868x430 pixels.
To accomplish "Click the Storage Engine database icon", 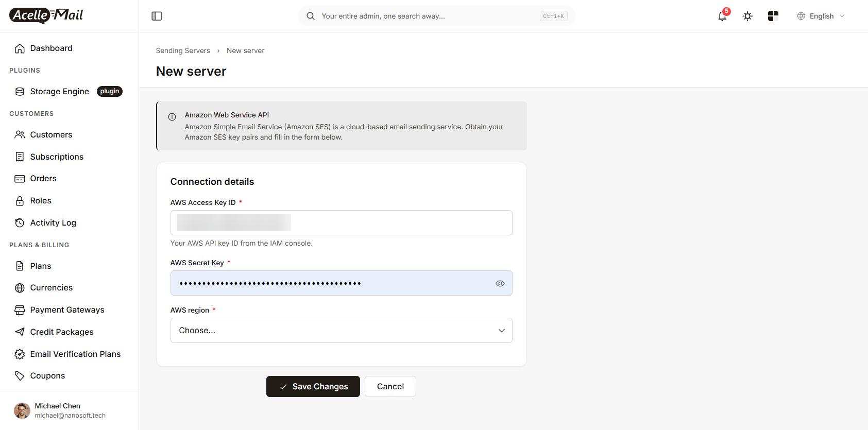I will tap(20, 92).
